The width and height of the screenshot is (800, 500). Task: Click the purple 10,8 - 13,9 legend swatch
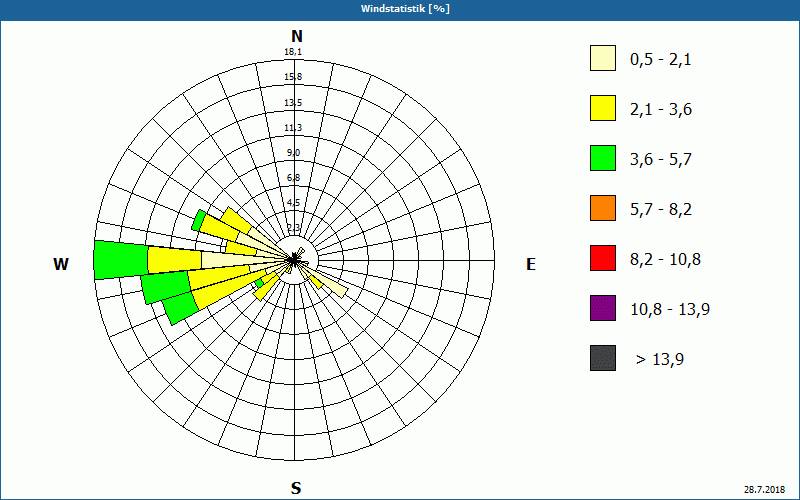[603, 308]
